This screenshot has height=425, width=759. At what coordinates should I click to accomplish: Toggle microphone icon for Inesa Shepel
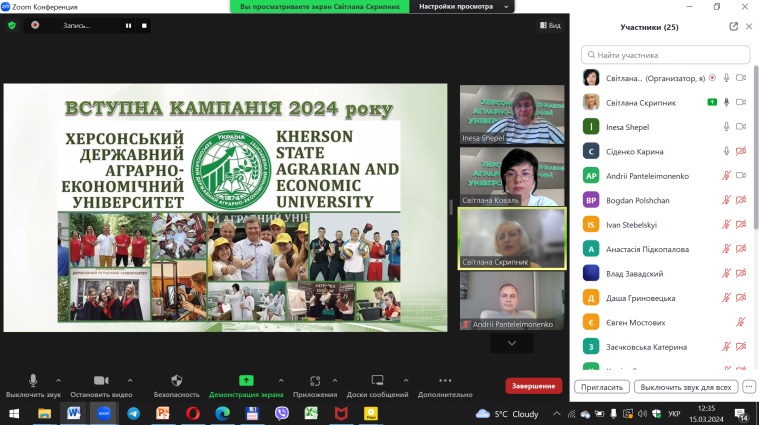coord(726,127)
